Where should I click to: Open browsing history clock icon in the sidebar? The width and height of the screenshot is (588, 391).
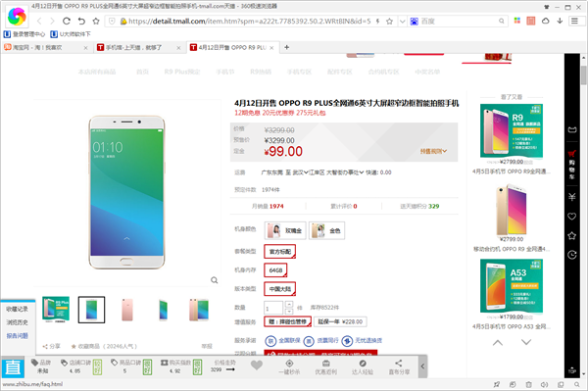(x=572, y=255)
